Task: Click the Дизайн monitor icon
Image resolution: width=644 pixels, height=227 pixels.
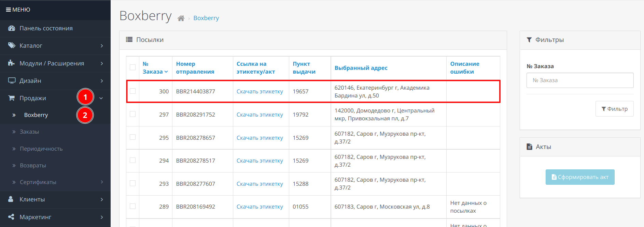Action: pos(12,80)
